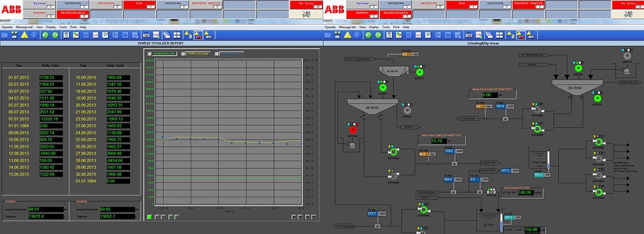Open Message list menu in REPORT window

26,27
